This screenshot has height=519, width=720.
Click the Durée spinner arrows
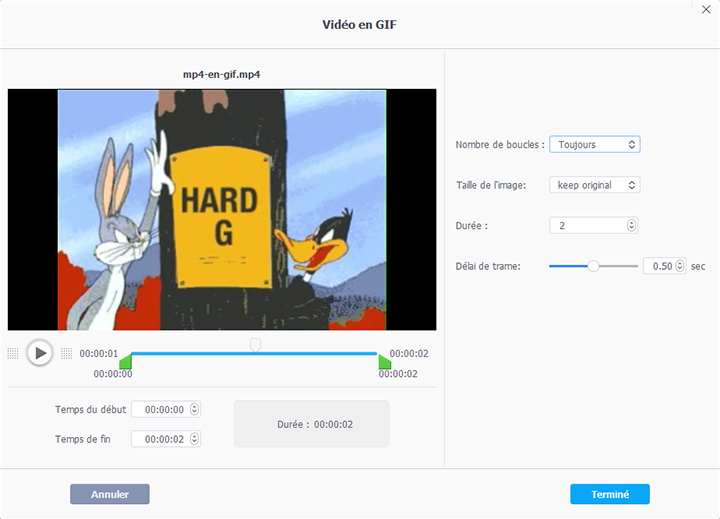pyautogui.click(x=631, y=226)
